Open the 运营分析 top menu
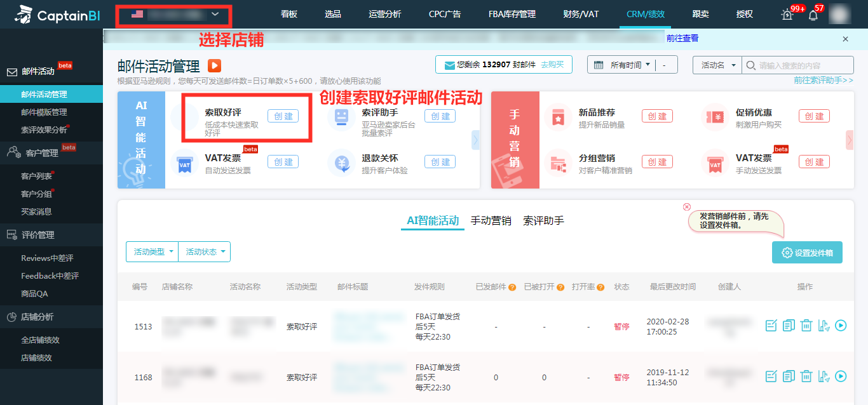Screen dimensions: 868x405 (x=385, y=14)
